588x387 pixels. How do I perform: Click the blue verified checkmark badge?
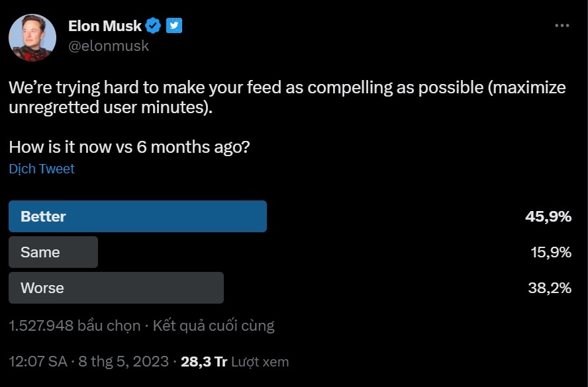(154, 26)
